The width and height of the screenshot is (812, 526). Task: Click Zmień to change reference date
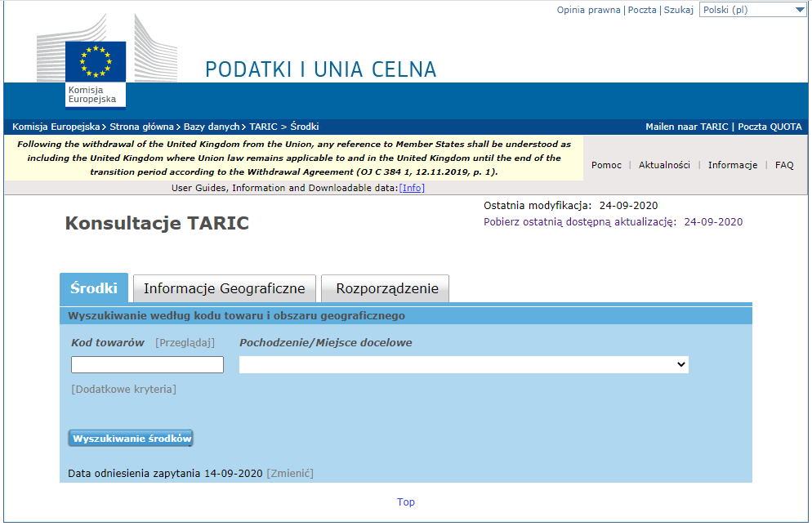pos(290,474)
